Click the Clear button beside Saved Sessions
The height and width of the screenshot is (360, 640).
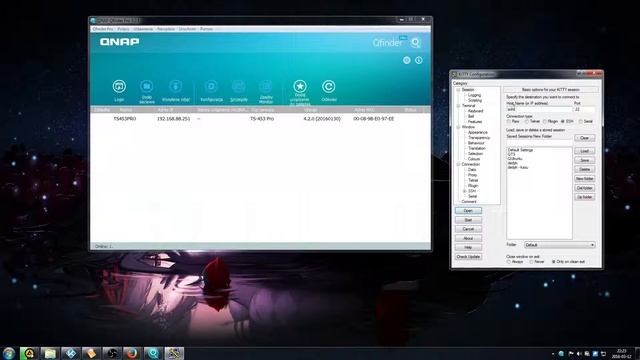(x=584, y=138)
